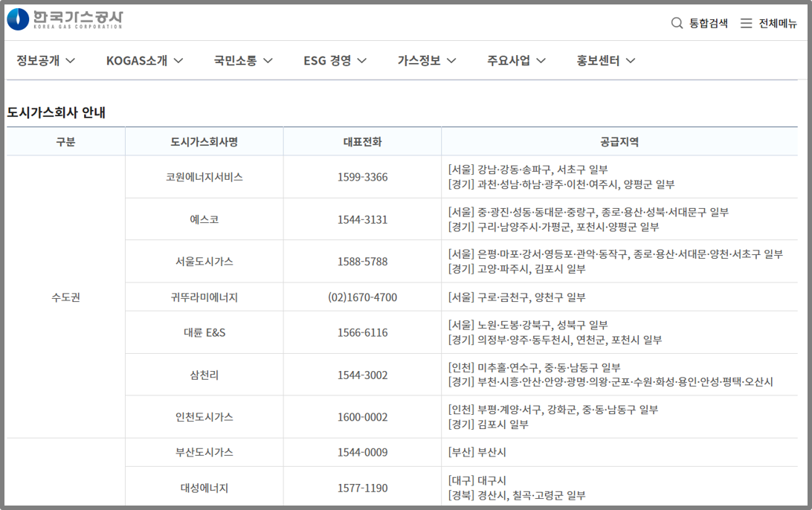Click phone number 1544-0009

pos(363,452)
